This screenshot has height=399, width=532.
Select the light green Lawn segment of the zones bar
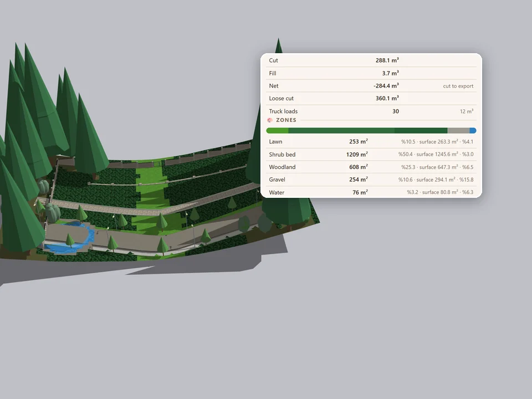(277, 131)
